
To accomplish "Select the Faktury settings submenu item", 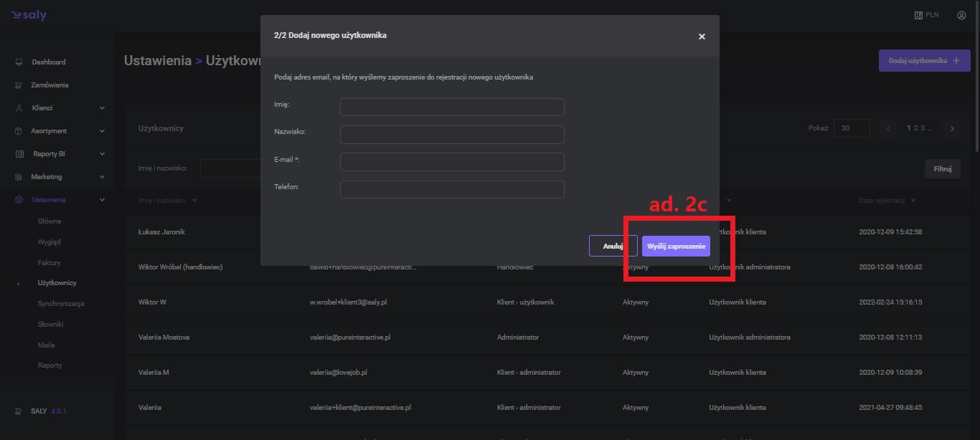I will tap(50, 263).
